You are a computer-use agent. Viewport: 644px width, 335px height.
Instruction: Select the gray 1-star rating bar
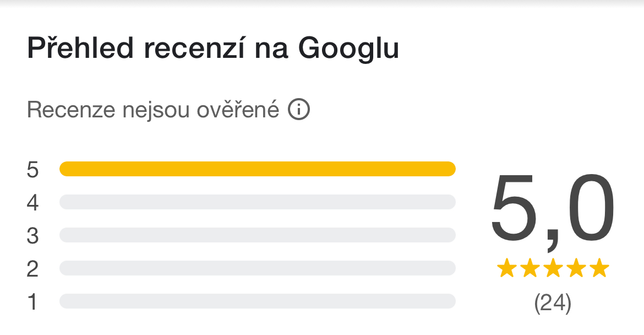(x=257, y=301)
